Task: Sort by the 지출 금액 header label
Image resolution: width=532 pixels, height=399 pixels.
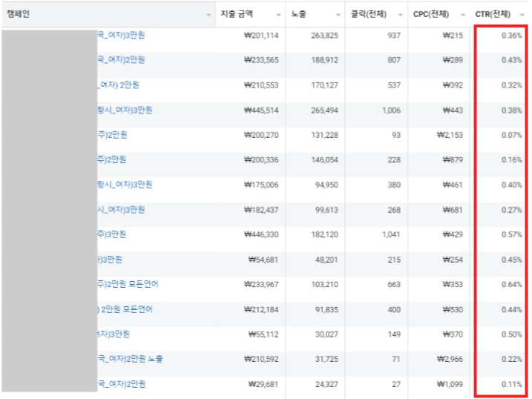Action: pos(237,14)
